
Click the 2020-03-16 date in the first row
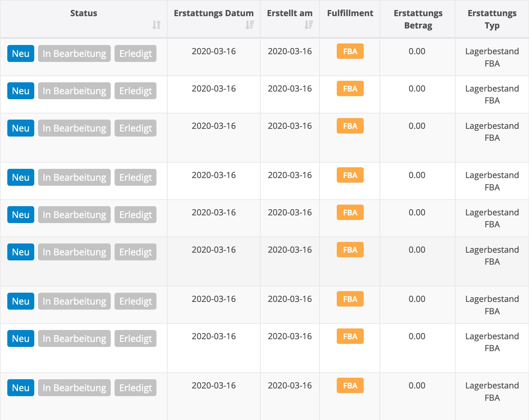(214, 51)
